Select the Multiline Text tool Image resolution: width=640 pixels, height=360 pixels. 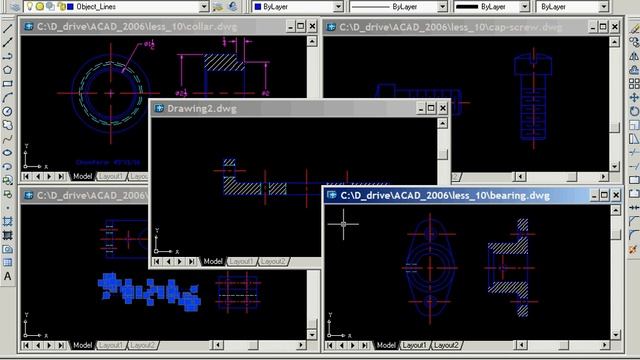click(x=7, y=277)
